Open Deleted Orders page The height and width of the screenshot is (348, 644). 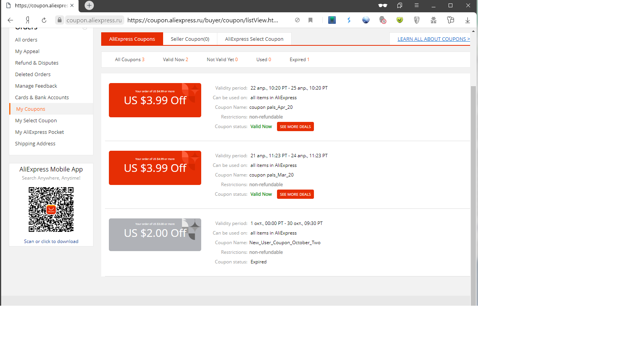tap(33, 74)
